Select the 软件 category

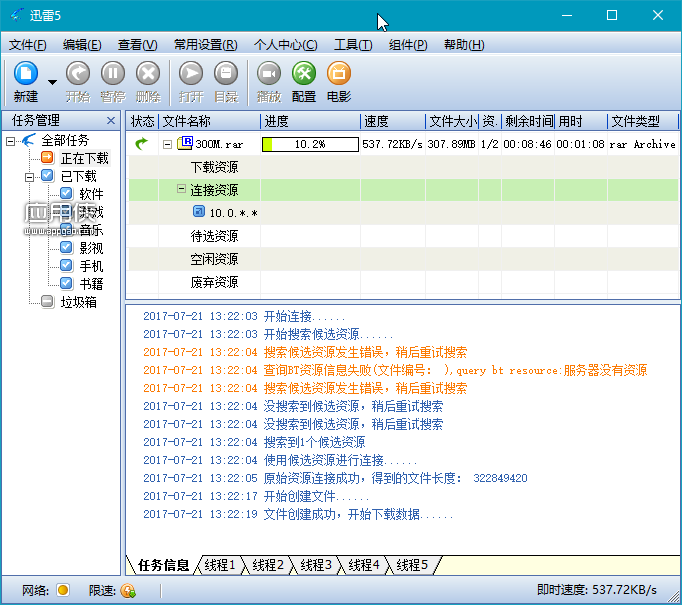click(x=91, y=194)
